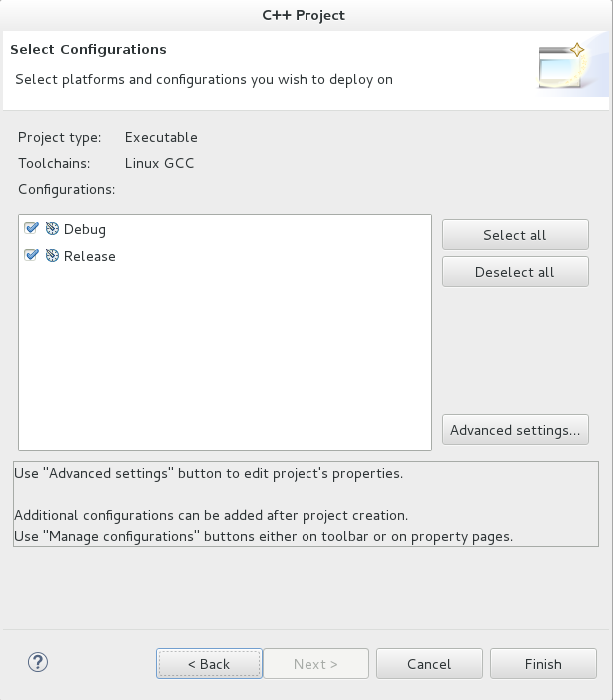The height and width of the screenshot is (700, 613).
Task: Open Advanced settings for the project
Action: pyautogui.click(x=515, y=430)
